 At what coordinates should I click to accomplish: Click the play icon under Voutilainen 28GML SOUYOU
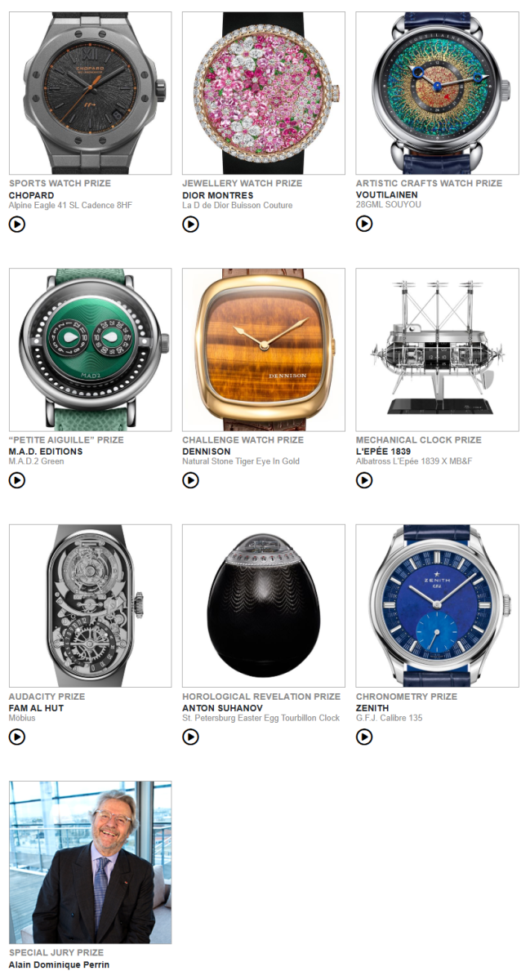click(364, 224)
